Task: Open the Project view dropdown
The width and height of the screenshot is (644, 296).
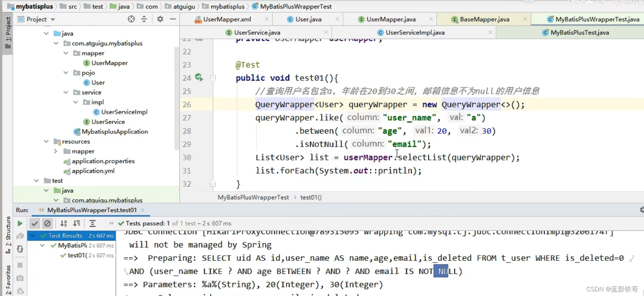Action: click(53, 19)
